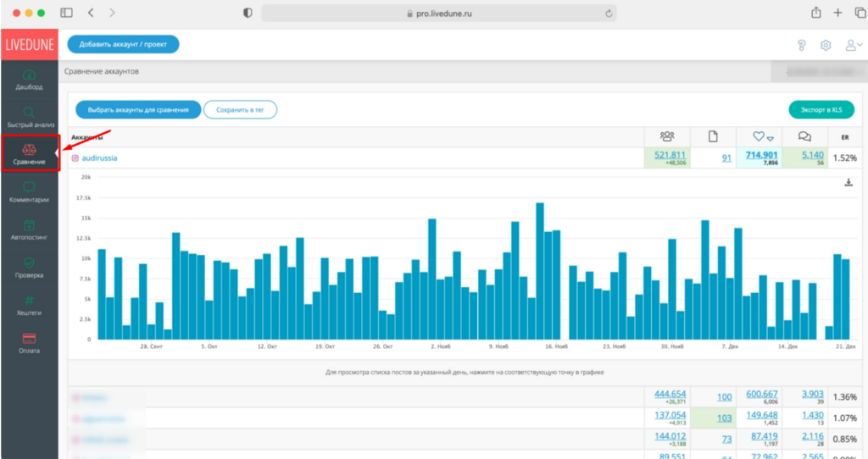The height and width of the screenshot is (459, 868).
Task: Open the Проверка sidebar section
Action: [x=29, y=268]
